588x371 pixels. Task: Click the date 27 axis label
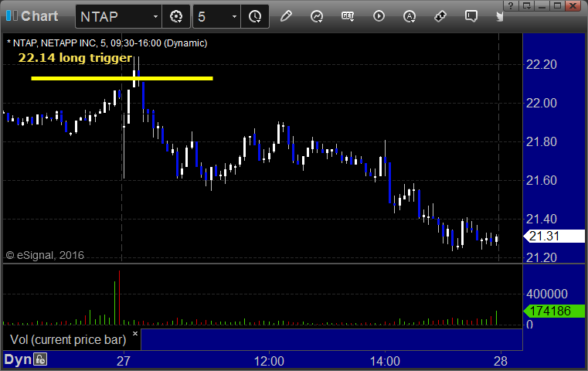pyautogui.click(x=124, y=361)
